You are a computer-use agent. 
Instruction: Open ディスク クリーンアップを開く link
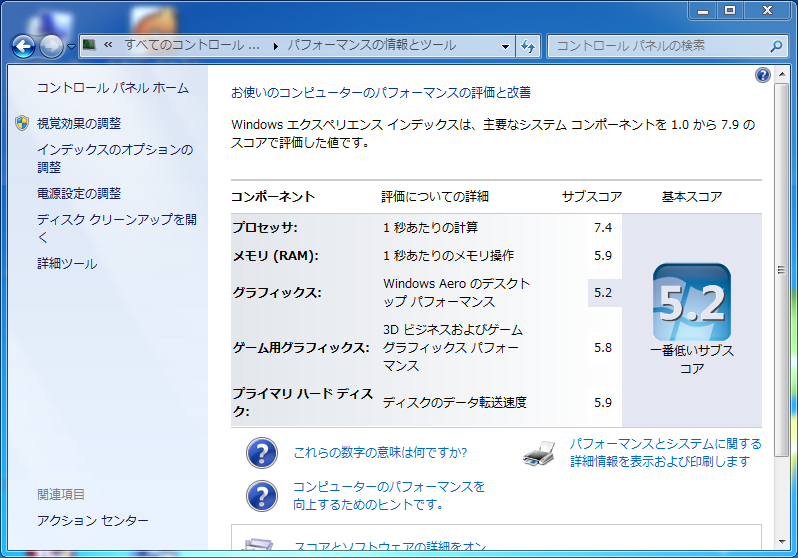pyautogui.click(x=117, y=228)
